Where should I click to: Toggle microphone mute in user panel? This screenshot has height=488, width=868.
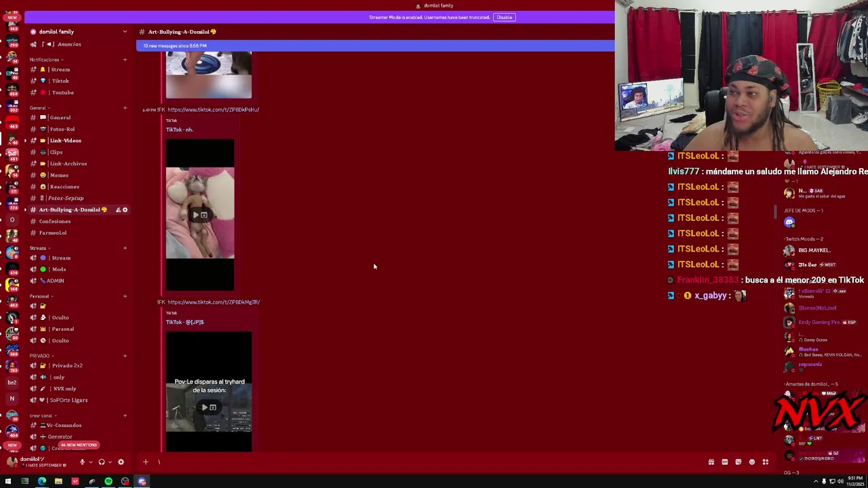82,462
